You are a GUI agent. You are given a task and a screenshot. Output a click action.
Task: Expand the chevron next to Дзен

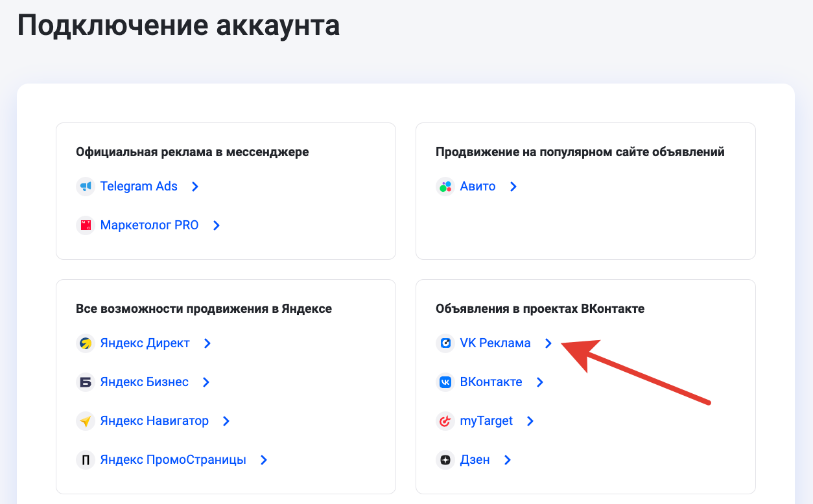[508, 459]
